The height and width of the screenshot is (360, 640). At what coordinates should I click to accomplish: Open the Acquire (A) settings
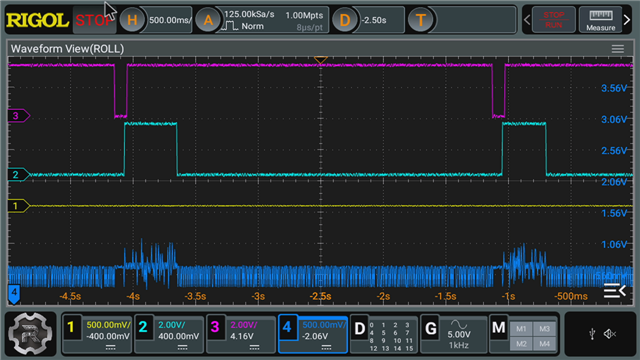208,20
